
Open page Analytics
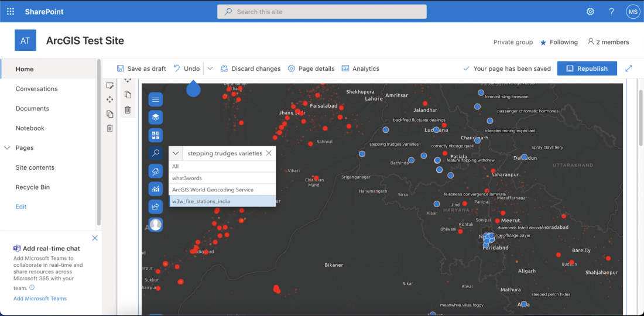[x=361, y=68]
